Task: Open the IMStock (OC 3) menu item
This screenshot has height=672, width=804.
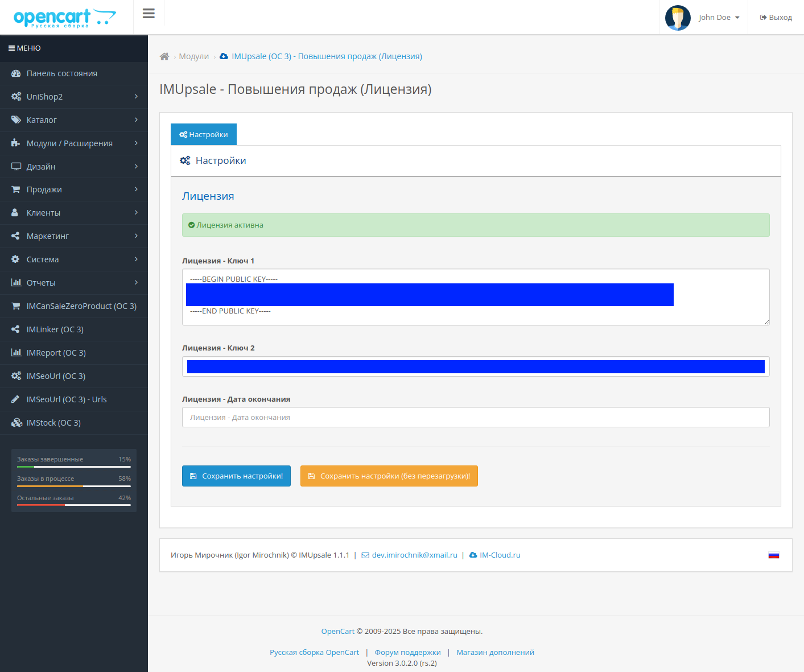Action: point(74,423)
